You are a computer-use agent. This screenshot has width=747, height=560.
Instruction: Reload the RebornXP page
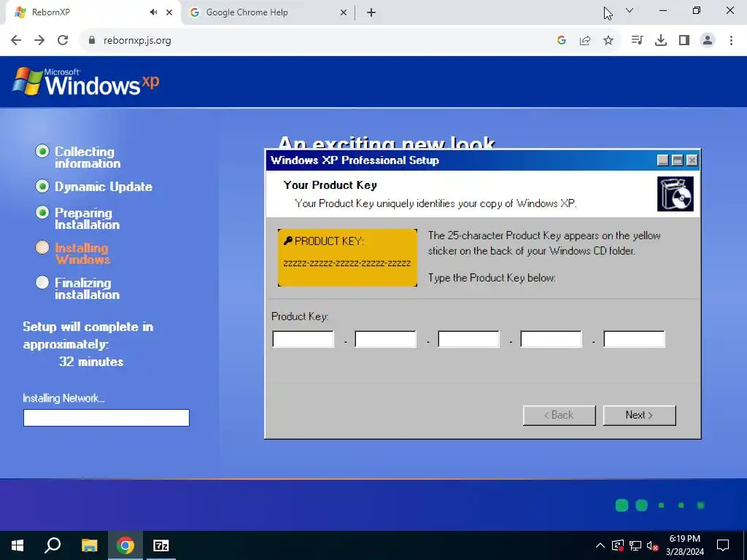[63, 41]
